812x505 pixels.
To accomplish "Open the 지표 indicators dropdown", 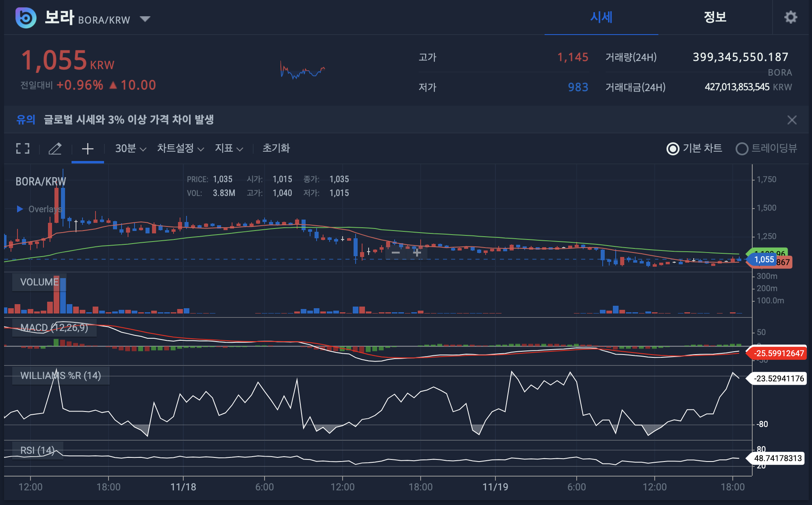I will 228,148.
